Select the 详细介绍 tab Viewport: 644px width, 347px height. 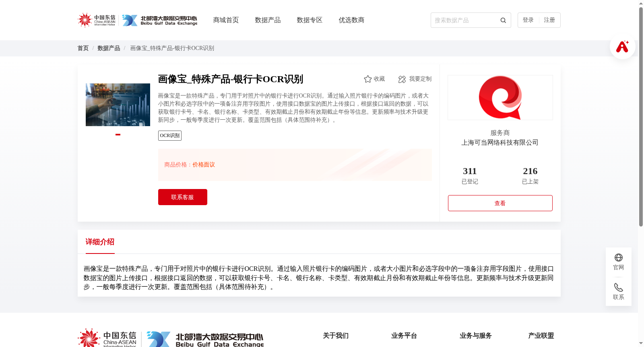coord(100,242)
